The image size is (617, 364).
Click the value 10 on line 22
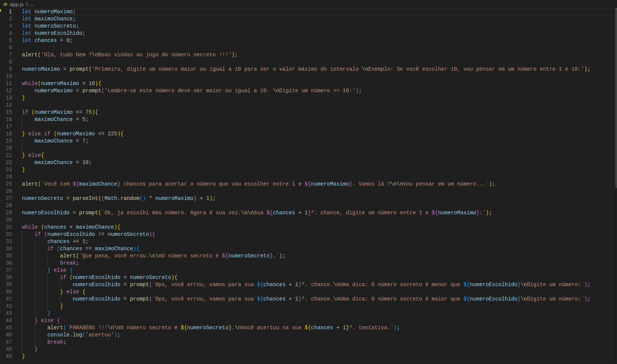click(85, 163)
